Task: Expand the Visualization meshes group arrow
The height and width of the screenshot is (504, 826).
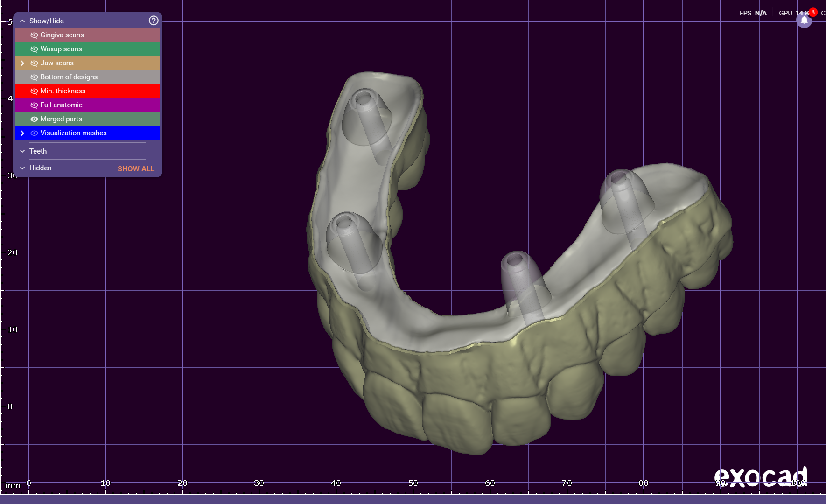Action: tap(22, 133)
